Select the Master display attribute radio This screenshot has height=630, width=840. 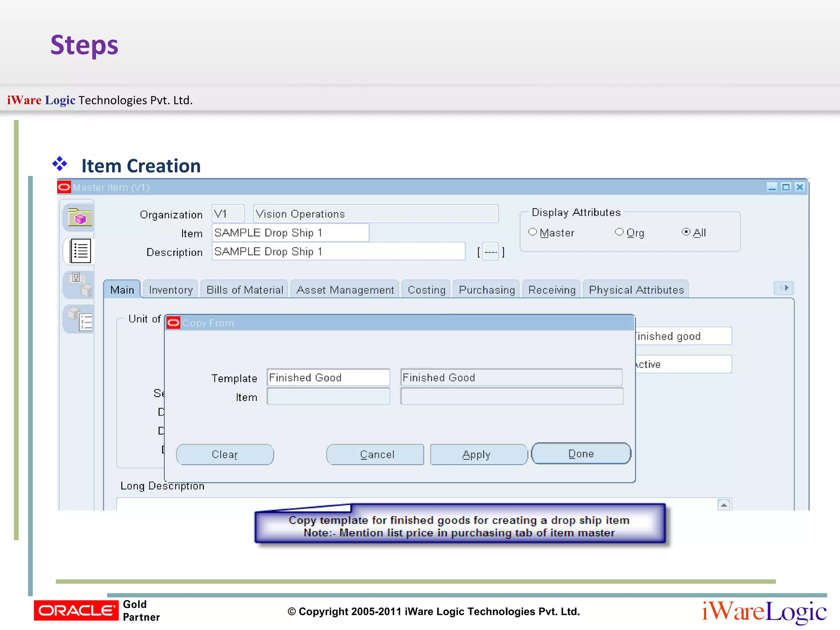(532, 232)
